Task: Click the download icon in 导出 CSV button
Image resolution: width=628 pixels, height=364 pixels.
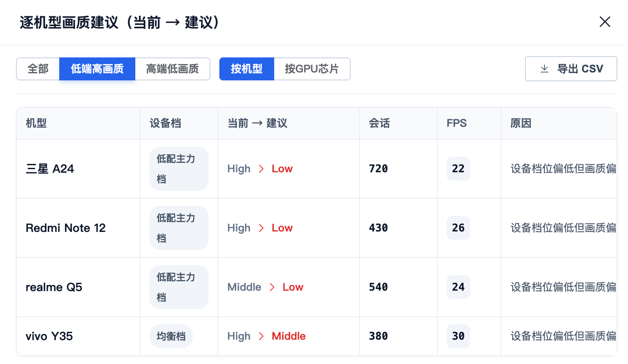Action: pos(544,68)
